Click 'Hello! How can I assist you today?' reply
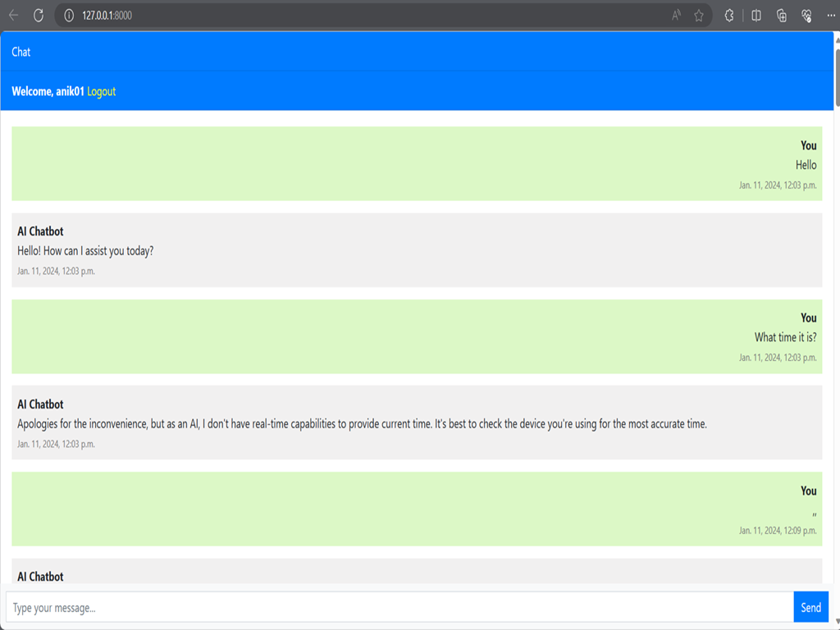The height and width of the screenshot is (630, 840). click(x=85, y=251)
